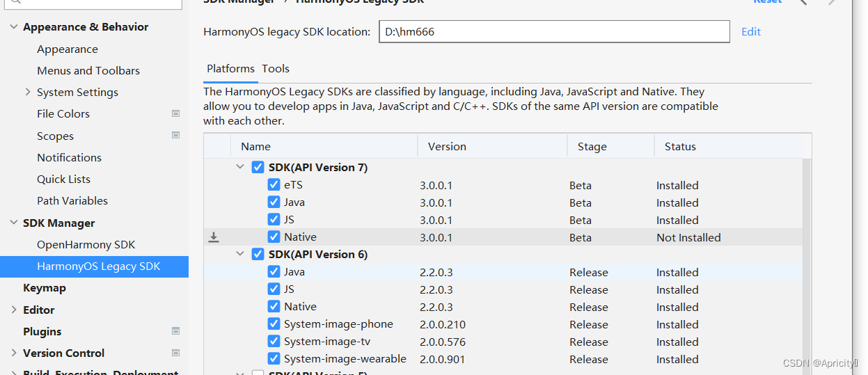Switch to the Platforms tab
Screen dimensions: 868x375
coord(231,69)
